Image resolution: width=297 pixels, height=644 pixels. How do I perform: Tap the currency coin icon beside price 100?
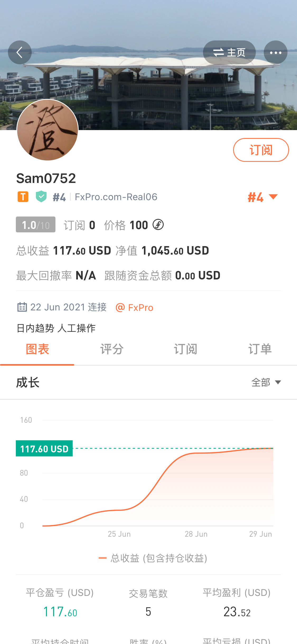[x=158, y=225]
